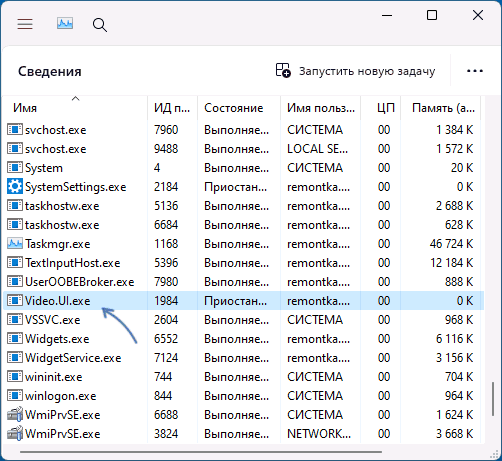Maximize the Task Manager window
The width and height of the screenshot is (502, 461).
tap(432, 15)
